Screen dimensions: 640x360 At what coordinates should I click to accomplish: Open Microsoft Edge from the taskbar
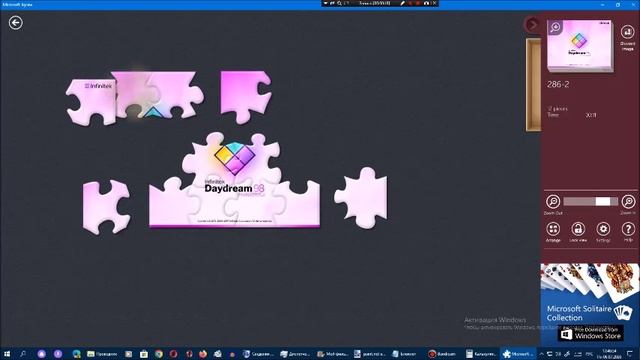point(76,354)
